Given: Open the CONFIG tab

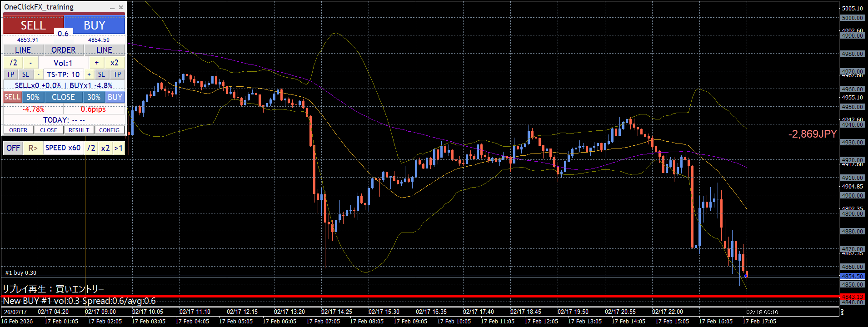Looking at the screenshot, I should pyautogui.click(x=110, y=130).
